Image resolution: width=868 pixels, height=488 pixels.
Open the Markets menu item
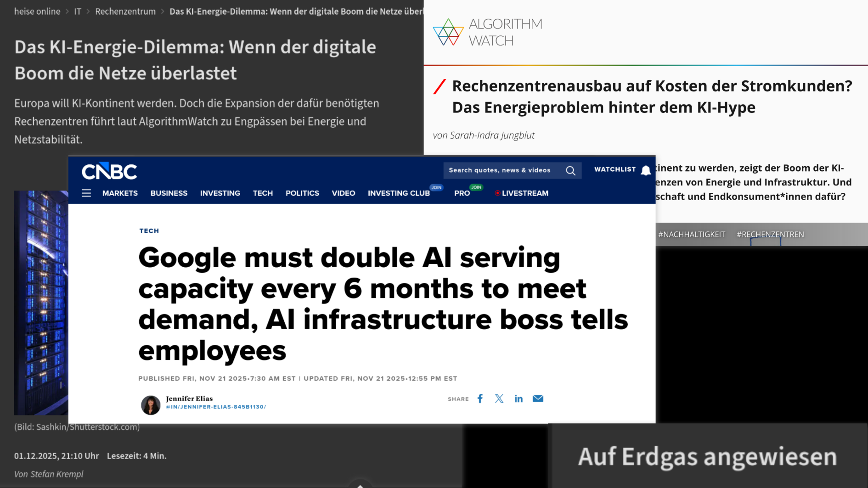[120, 193]
